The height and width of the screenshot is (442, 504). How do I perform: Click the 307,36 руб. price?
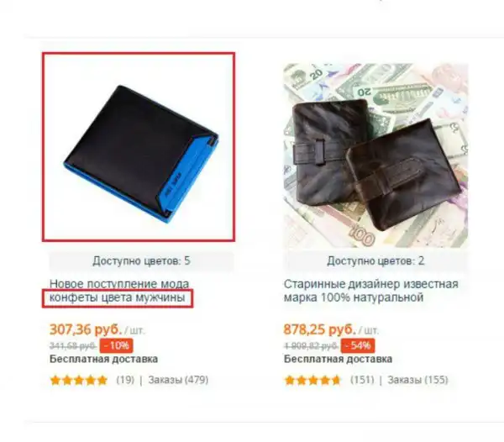(86, 329)
